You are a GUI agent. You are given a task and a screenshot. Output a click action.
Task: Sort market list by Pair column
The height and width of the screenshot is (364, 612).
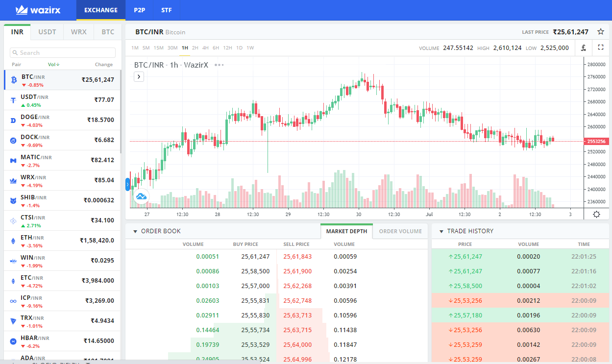tap(17, 65)
